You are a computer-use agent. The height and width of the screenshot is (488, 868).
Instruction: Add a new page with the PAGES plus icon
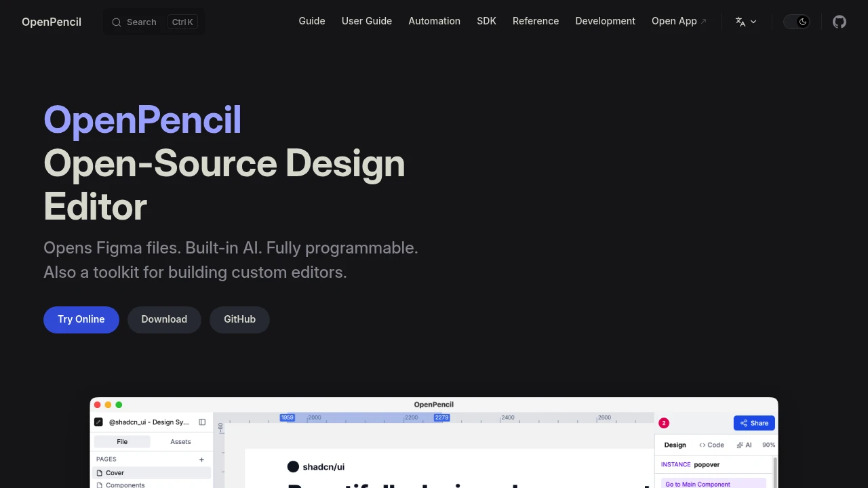point(201,460)
